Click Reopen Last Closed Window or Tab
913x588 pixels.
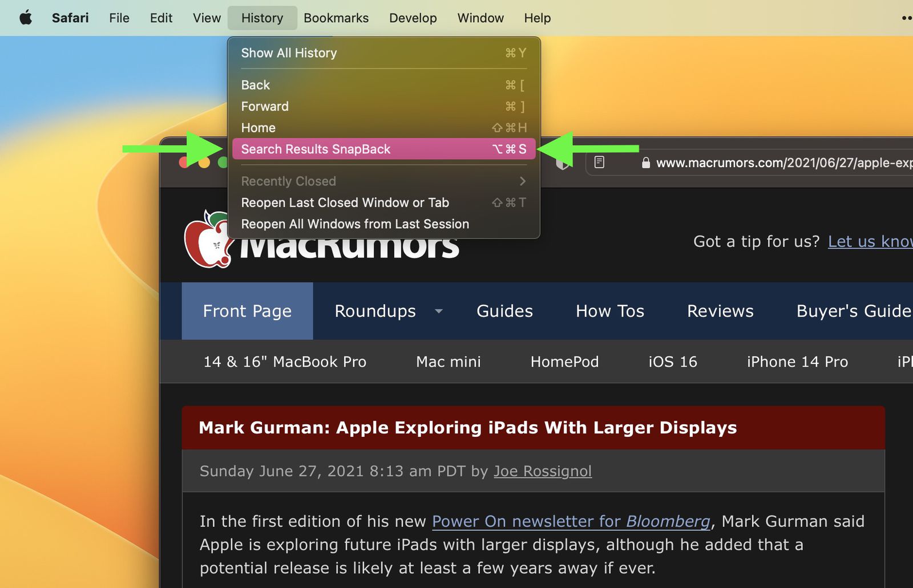pyautogui.click(x=345, y=202)
